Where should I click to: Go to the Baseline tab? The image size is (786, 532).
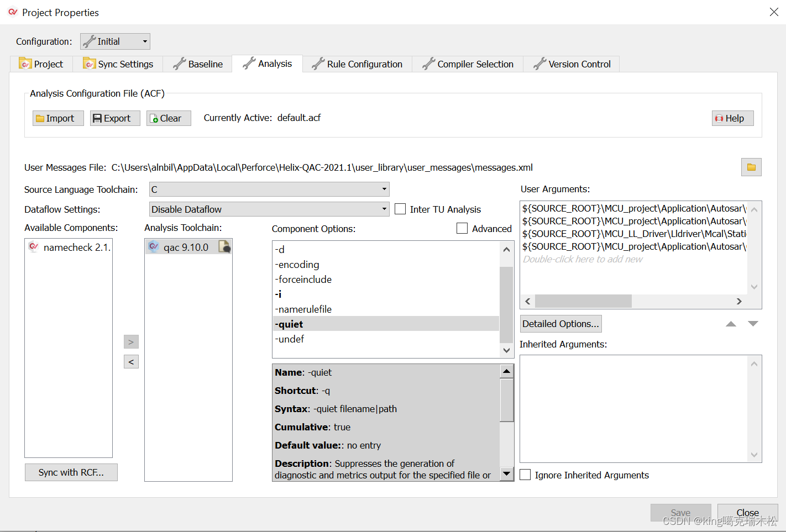pos(198,64)
